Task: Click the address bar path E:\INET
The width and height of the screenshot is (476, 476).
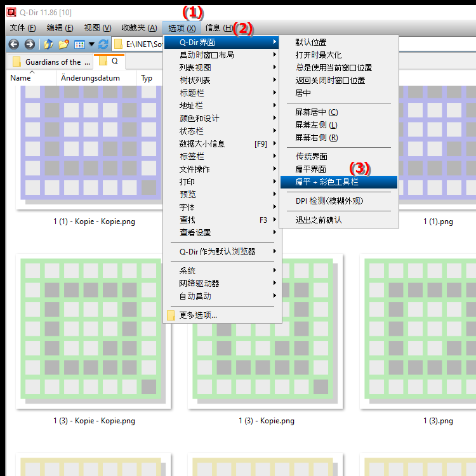Action: click(x=144, y=44)
